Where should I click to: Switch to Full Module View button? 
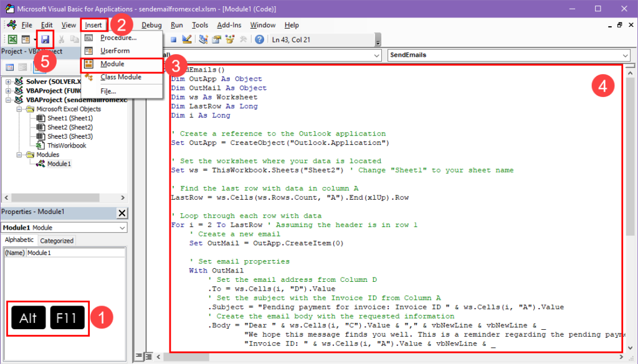coord(148,356)
